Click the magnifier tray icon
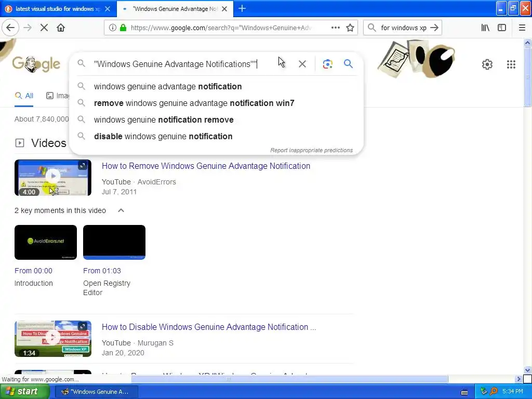Screen dimensions: 532x399 point(494,392)
